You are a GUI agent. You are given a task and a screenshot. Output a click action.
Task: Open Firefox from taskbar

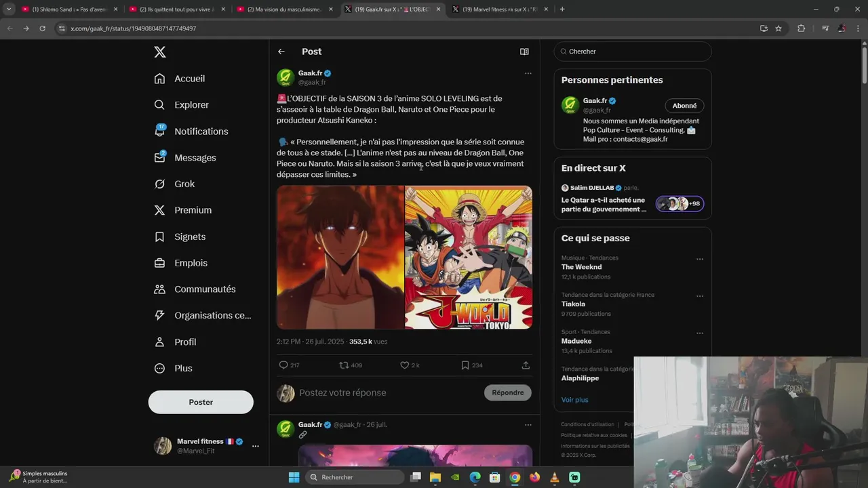coord(535,477)
